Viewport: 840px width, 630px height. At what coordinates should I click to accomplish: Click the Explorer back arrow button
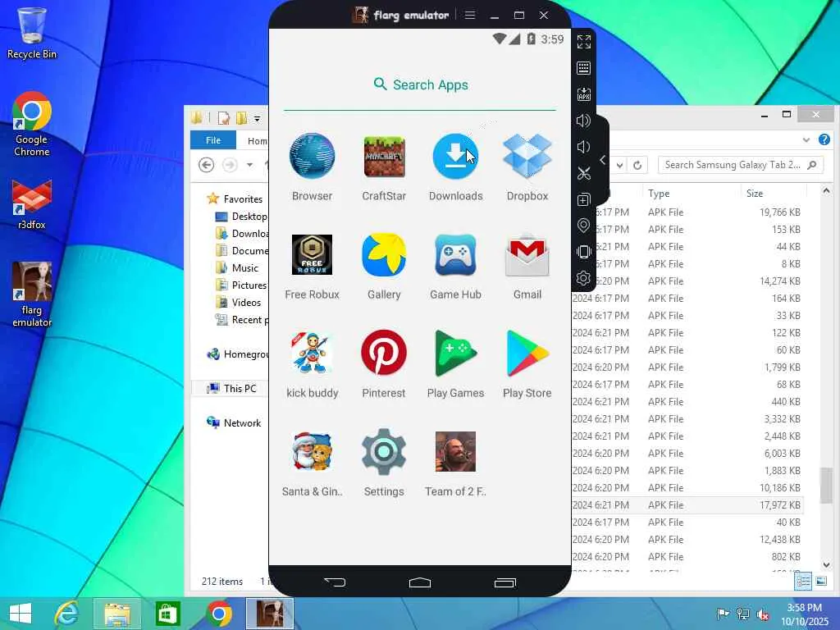[x=206, y=164]
